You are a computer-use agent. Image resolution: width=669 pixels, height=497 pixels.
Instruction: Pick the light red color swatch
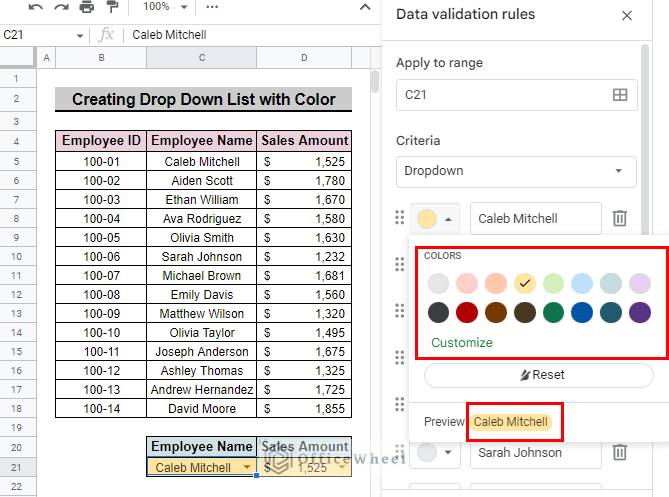point(467,284)
